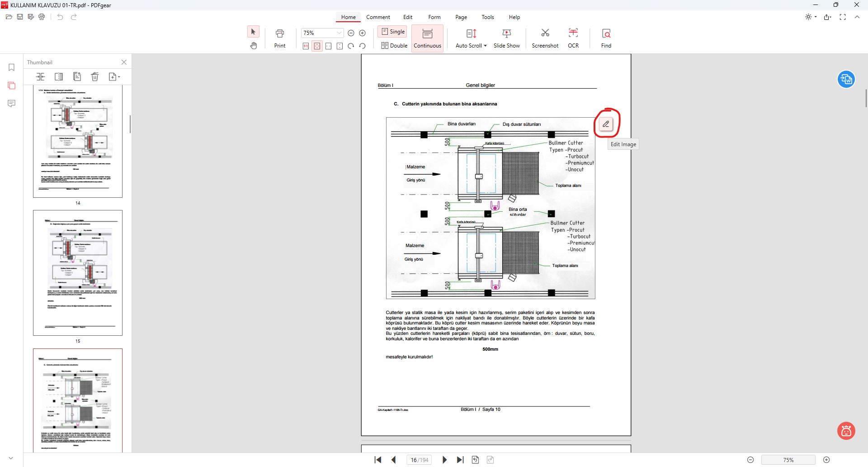The height and width of the screenshot is (467, 868).
Task: Click the Print button in the Home ribbon
Action: (x=280, y=38)
